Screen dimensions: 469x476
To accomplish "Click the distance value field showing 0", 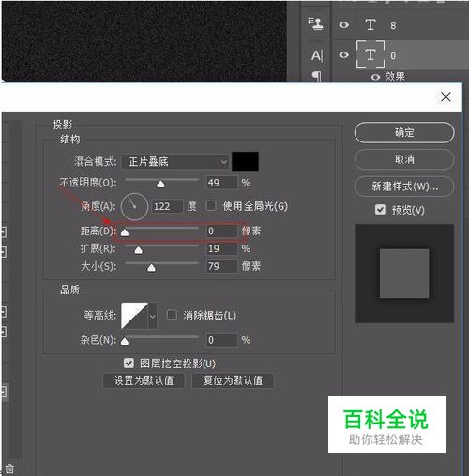I will click(221, 231).
